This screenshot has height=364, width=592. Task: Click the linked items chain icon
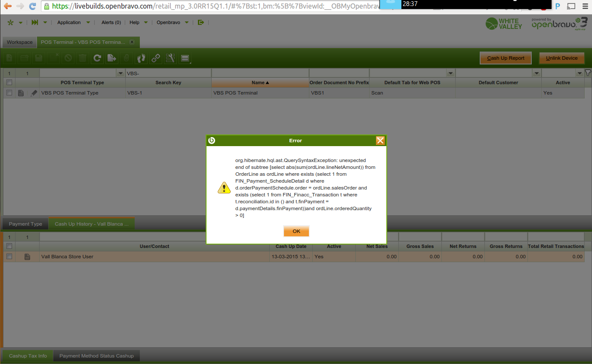pyautogui.click(x=156, y=58)
